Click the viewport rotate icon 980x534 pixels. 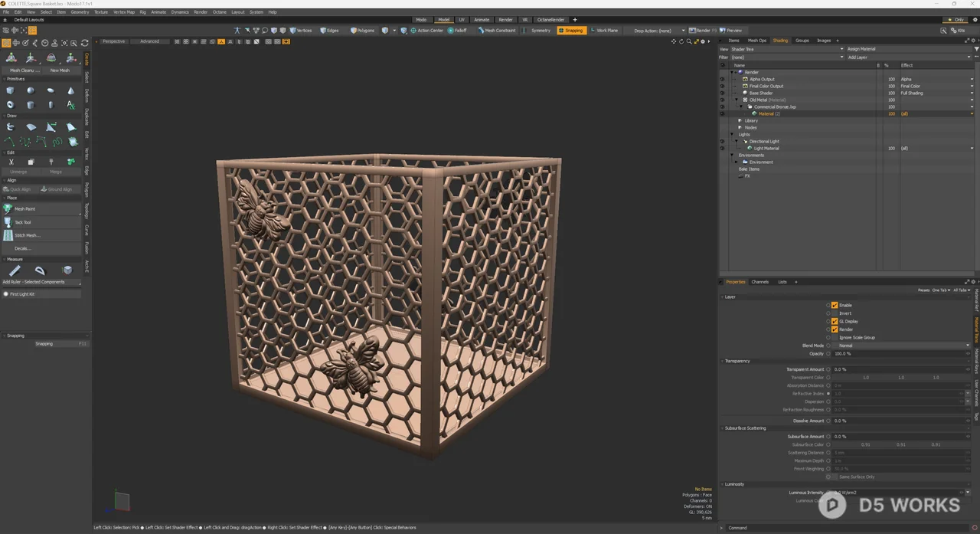pyautogui.click(x=681, y=41)
